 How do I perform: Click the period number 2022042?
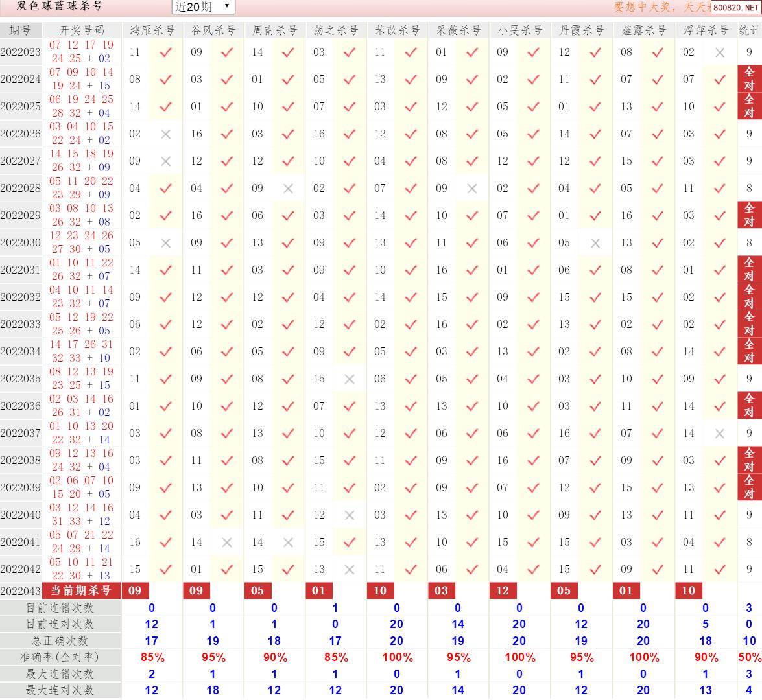pyautogui.click(x=20, y=569)
